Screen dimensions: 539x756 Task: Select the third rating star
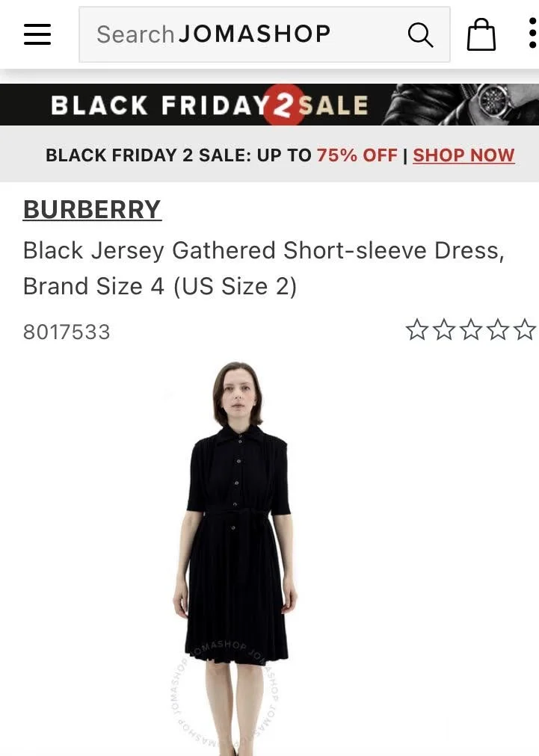(x=471, y=330)
